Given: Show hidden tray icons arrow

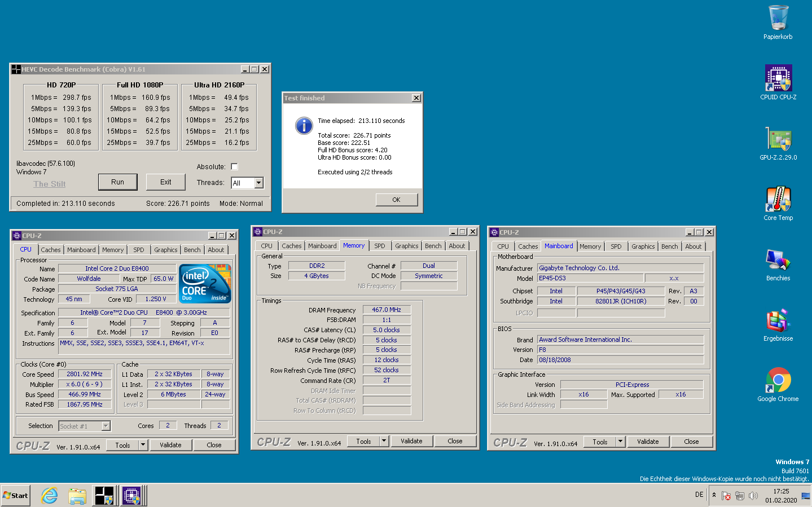Looking at the screenshot, I should [x=714, y=495].
